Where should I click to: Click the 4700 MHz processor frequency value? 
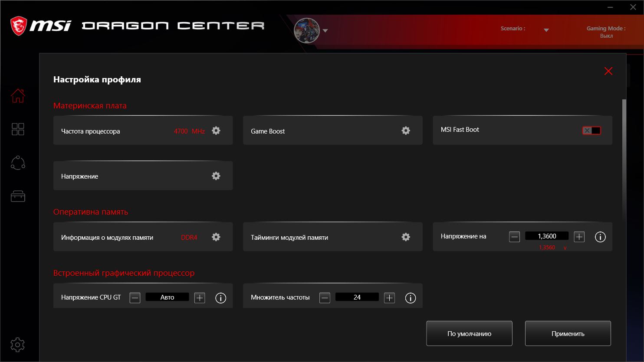pyautogui.click(x=189, y=131)
